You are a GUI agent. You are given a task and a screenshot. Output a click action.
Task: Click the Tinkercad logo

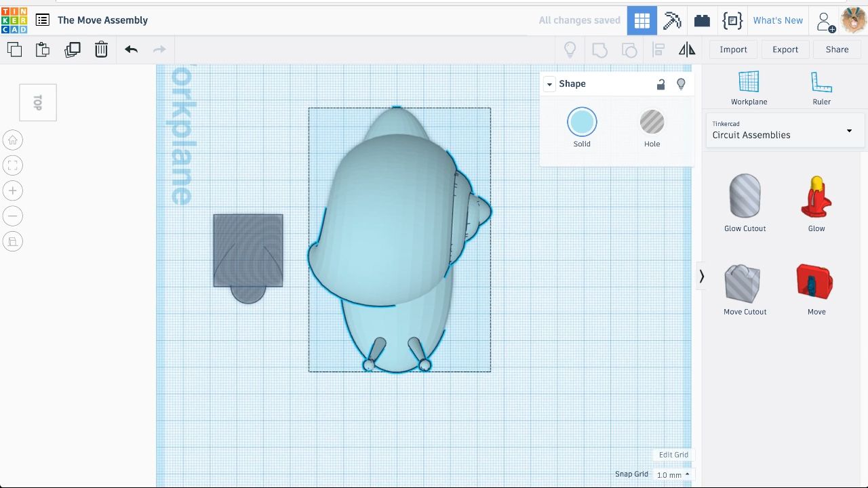[14, 20]
